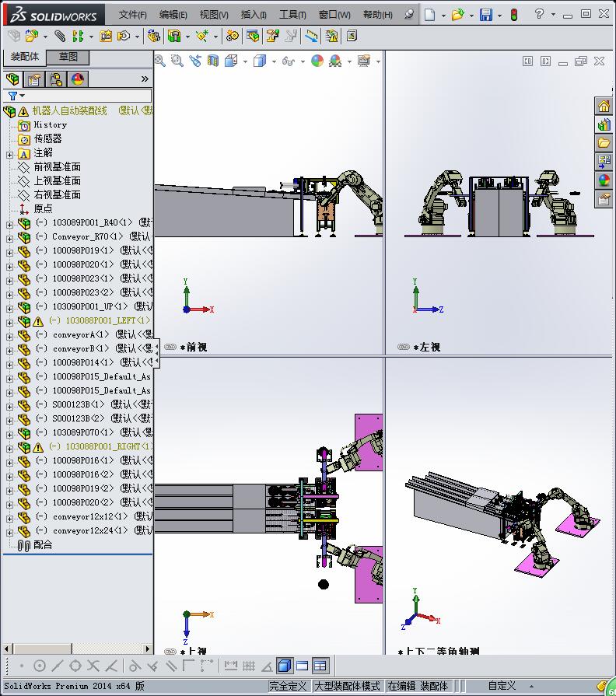Open the 编辑(E) menu
The image size is (616, 696).
[x=173, y=15]
